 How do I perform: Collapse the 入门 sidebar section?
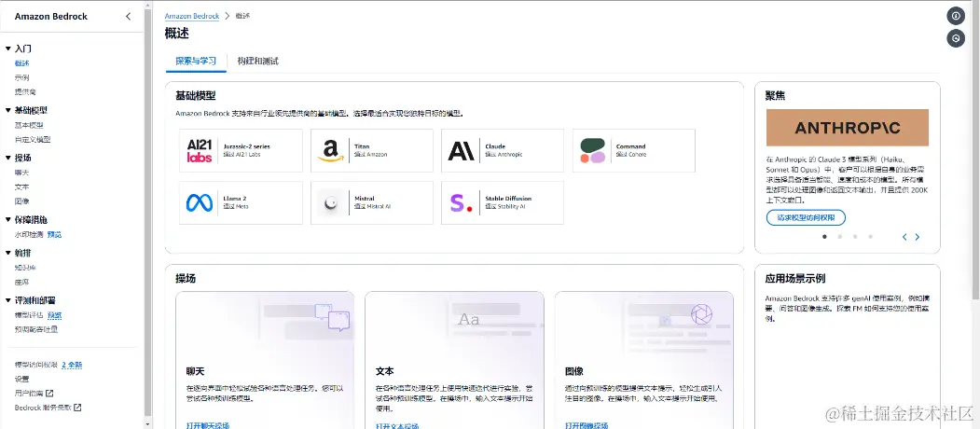(x=8, y=48)
